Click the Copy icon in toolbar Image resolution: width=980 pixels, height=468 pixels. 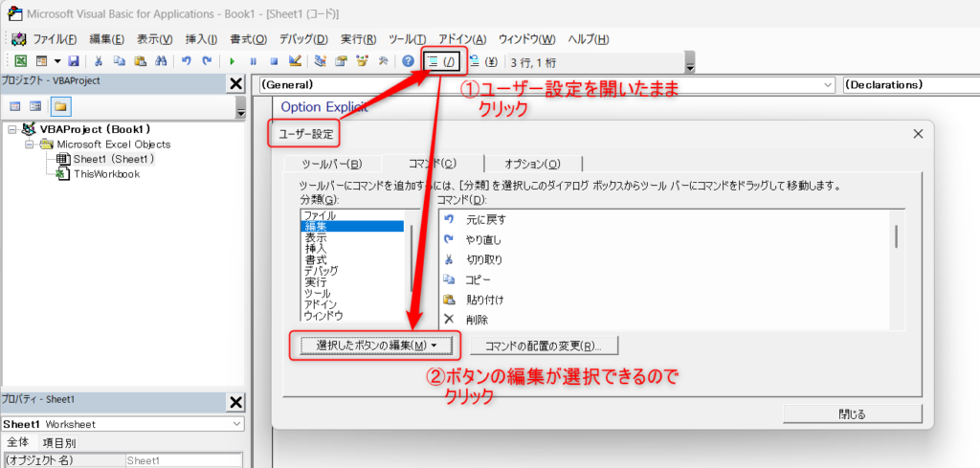click(120, 61)
